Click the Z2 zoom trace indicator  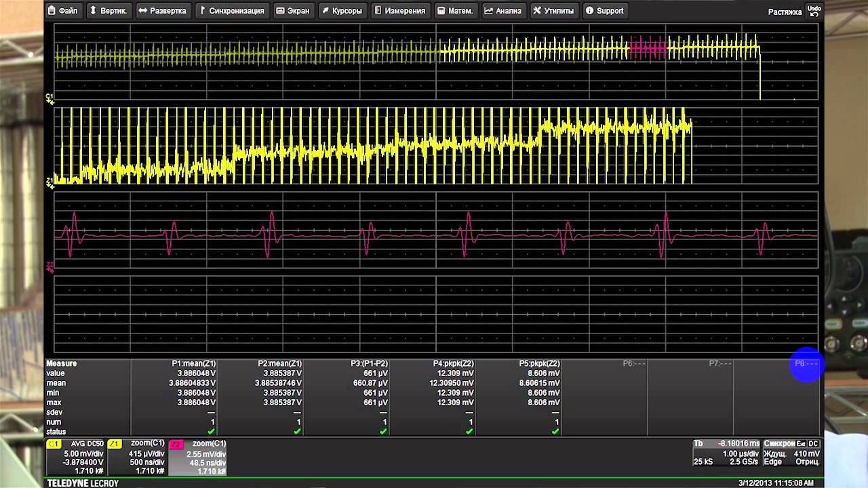click(x=50, y=266)
